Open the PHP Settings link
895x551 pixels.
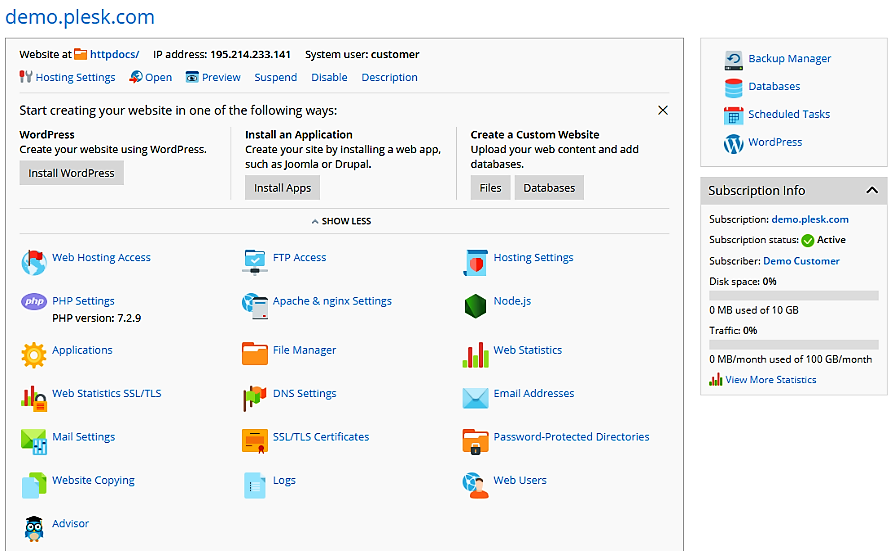(83, 301)
